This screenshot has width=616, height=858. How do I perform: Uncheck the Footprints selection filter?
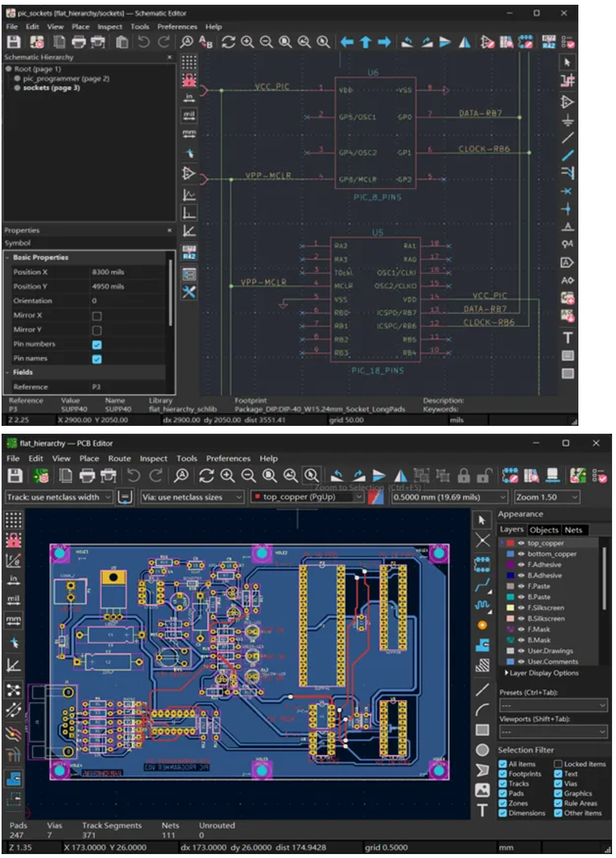click(503, 774)
